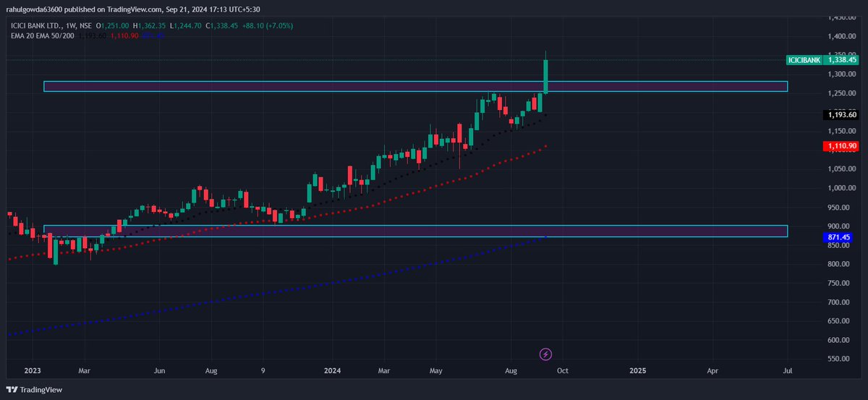Click the lightning bolt event icon
Viewport: 868px width, 400px height.
[x=546, y=354]
